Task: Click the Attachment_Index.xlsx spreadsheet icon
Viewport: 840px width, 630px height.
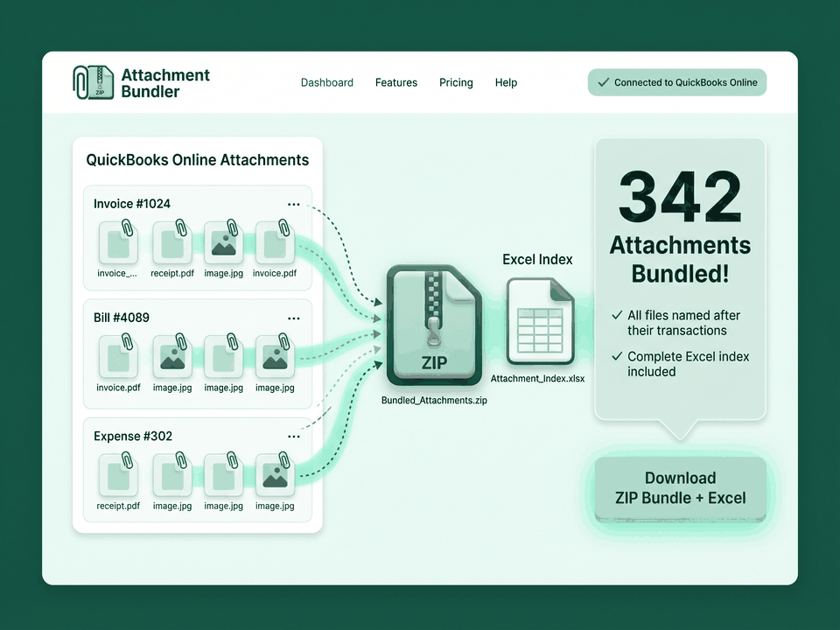Action: click(540, 321)
